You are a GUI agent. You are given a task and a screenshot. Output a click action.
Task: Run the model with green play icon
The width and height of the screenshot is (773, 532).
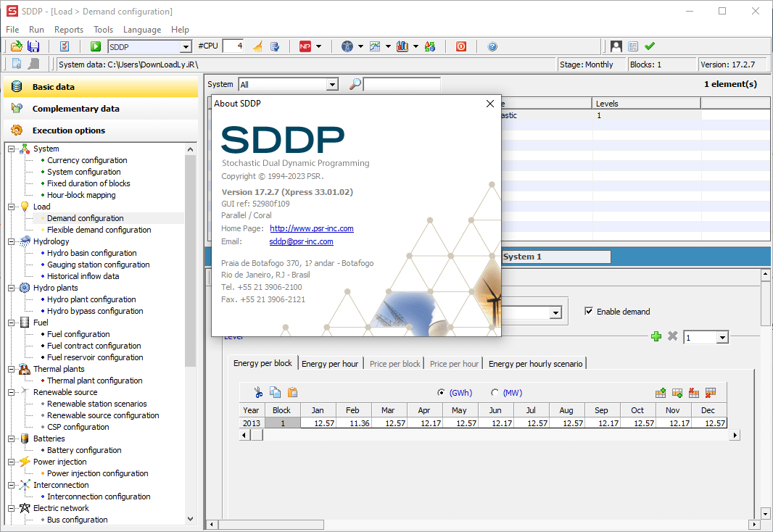click(96, 45)
